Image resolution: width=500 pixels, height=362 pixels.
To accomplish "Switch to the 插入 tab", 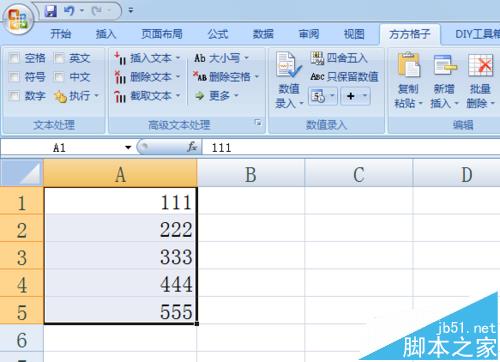I will coord(106,34).
